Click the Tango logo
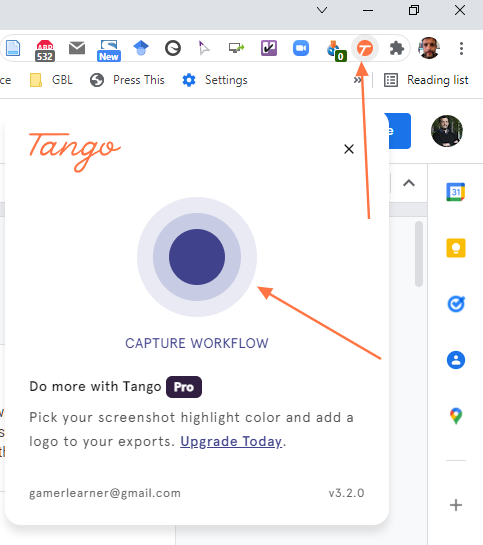This screenshot has height=545, width=483. tap(75, 152)
